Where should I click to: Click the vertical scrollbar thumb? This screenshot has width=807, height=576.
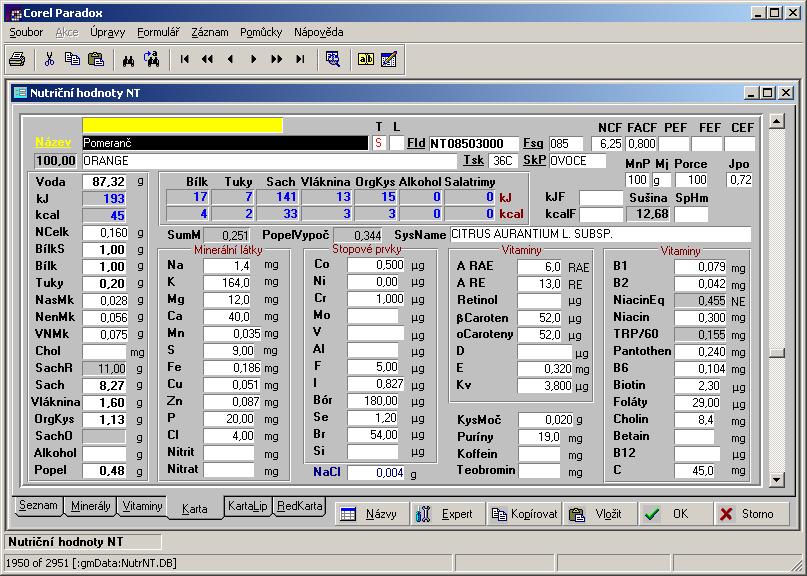(x=777, y=353)
